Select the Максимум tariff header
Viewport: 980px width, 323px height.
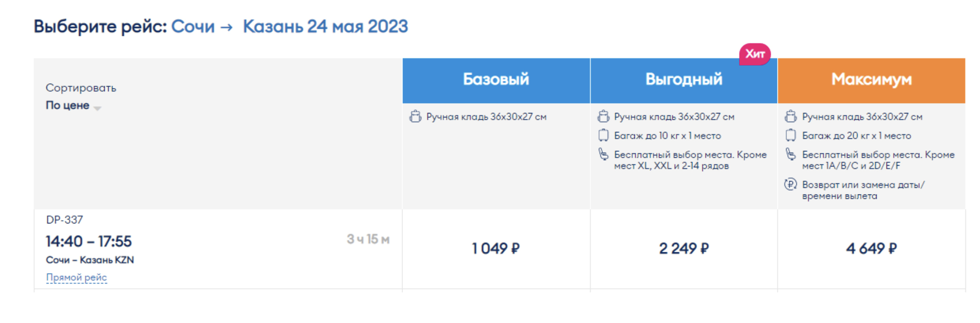(871, 80)
